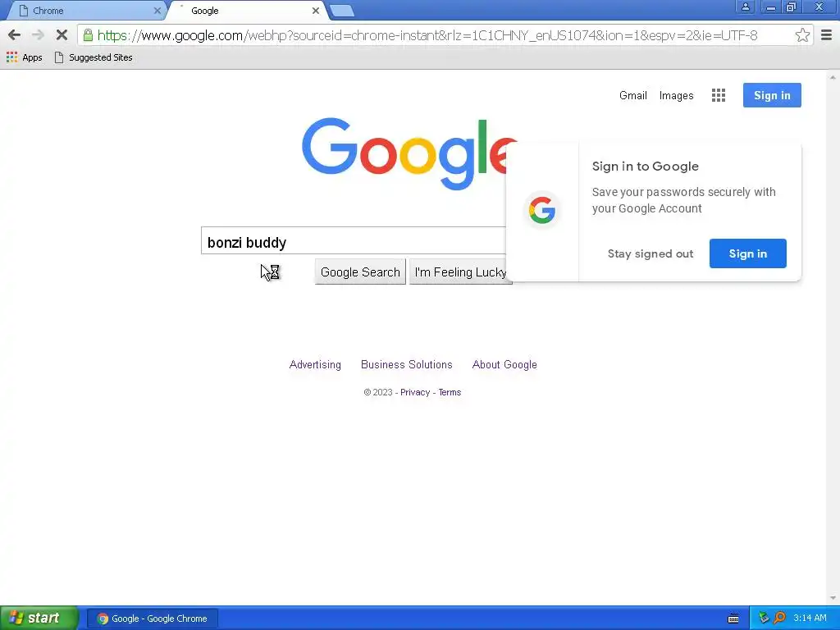
Task: Click the page scrollbar down arrow
Action: pos(833,598)
